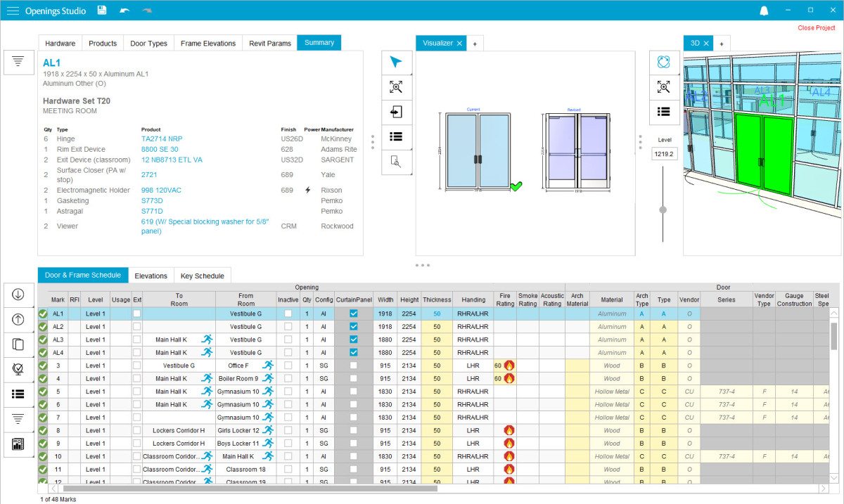Open the list view icon below the 3D orbit tool
The width and height of the screenshot is (844, 504).
[x=663, y=112]
